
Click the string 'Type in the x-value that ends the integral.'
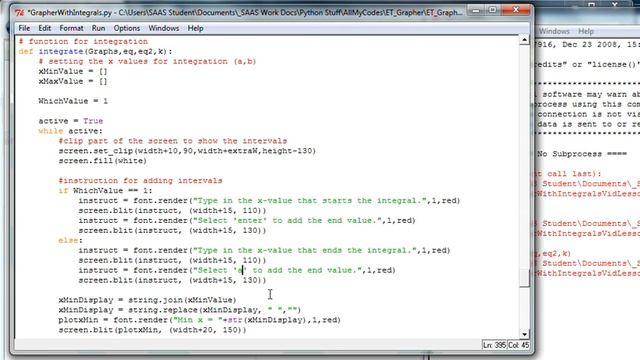coord(305,251)
